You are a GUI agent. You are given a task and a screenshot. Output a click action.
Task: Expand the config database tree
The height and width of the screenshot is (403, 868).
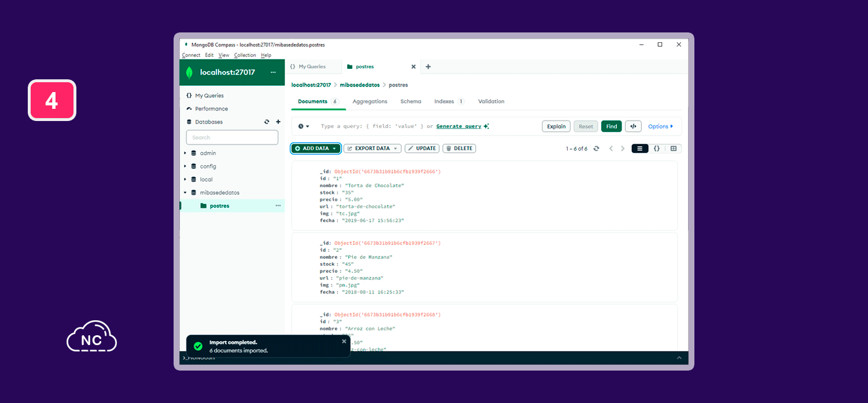pyautogui.click(x=185, y=167)
